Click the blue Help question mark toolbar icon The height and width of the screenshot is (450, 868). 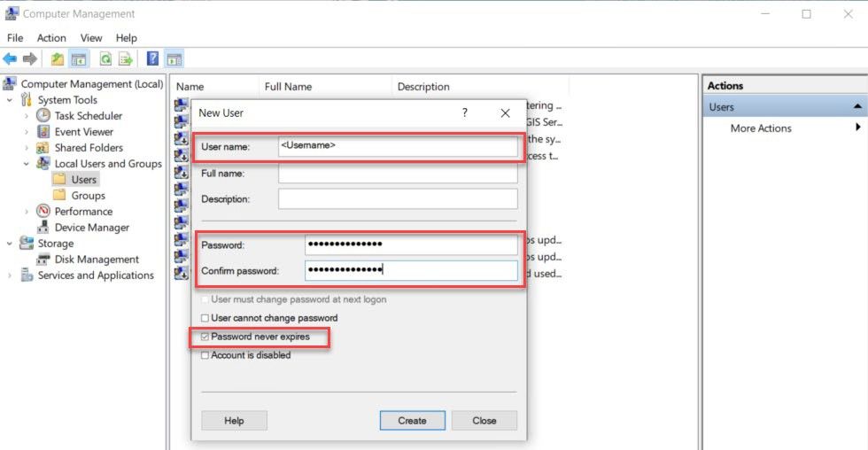(x=152, y=58)
